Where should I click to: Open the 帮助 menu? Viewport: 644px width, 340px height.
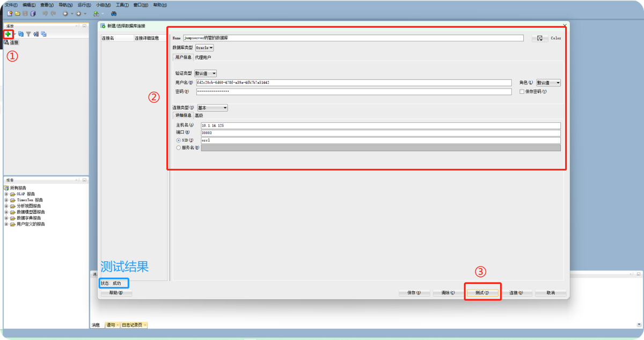click(x=160, y=5)
